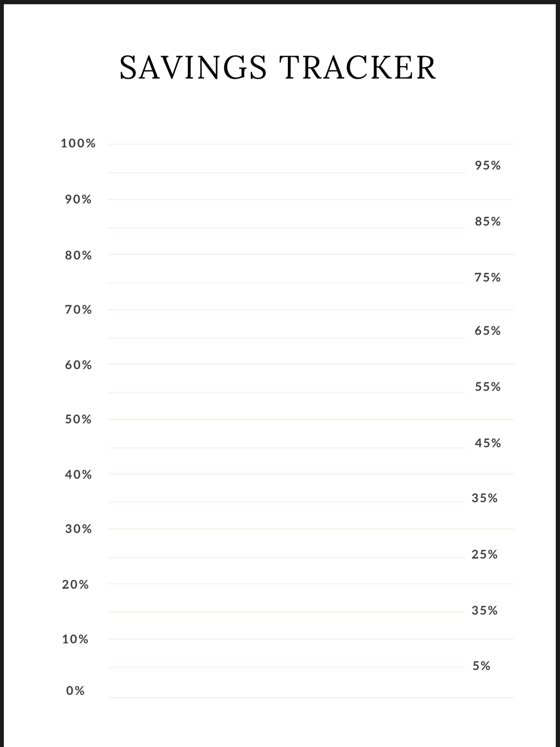
Task: Select the 80% label
Action: click(78, 255)
